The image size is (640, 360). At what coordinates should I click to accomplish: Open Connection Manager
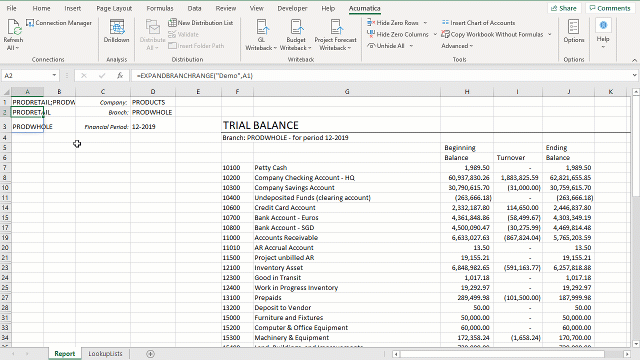click(x=59, y=23)
